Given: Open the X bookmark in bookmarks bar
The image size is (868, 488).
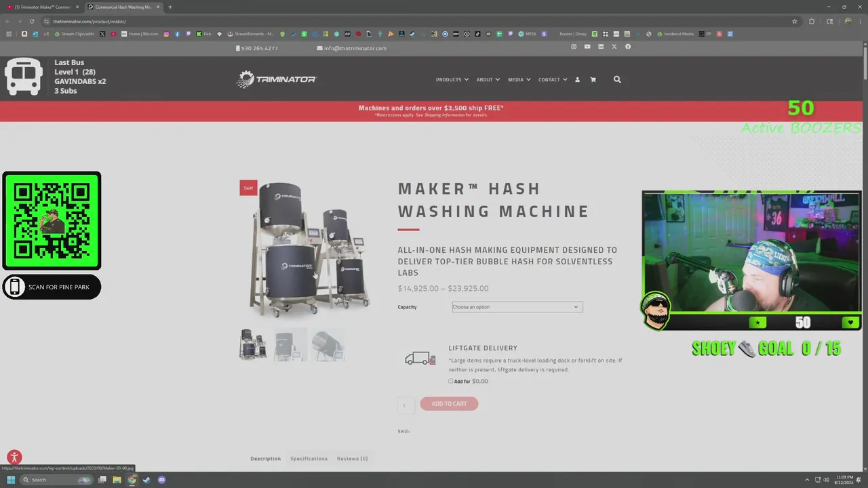Looking at the screenshot, I should (102, 34).
